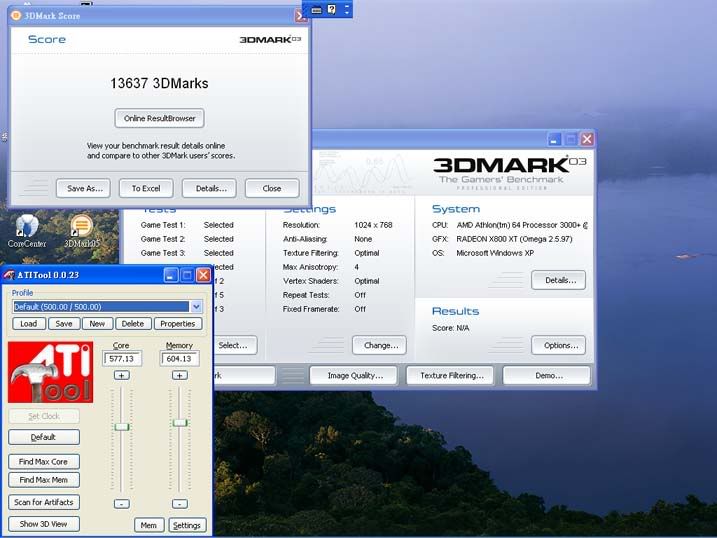This screenshot has width=717, height=538.
Task: Open the 3DMark05 desktop shortcut icon
Action: [81, 231]
